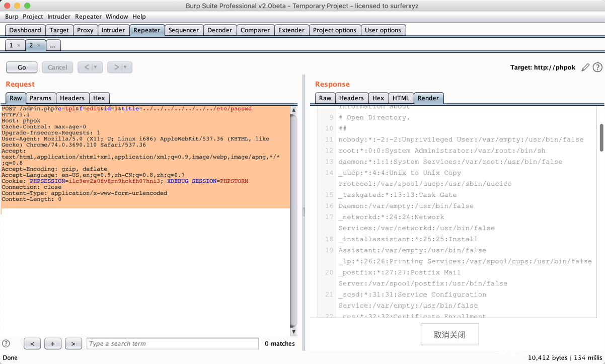Click the '# Open Directory.' response line
Viewport: 605px width, 364px height.
374,117
